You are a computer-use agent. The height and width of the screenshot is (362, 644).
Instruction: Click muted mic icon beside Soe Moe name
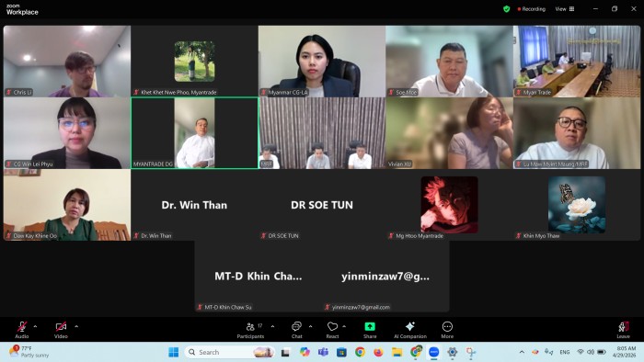391,92
